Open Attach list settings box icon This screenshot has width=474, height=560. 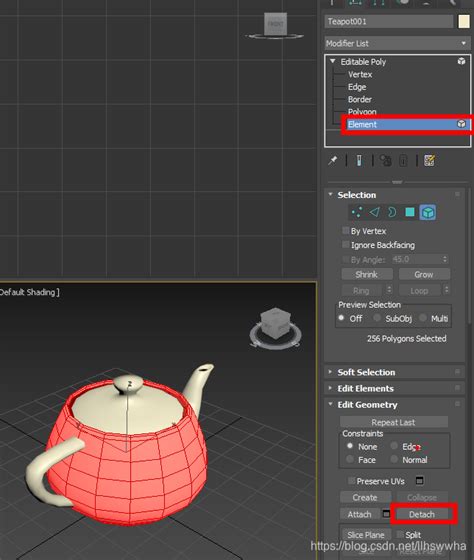click(386, 514)
